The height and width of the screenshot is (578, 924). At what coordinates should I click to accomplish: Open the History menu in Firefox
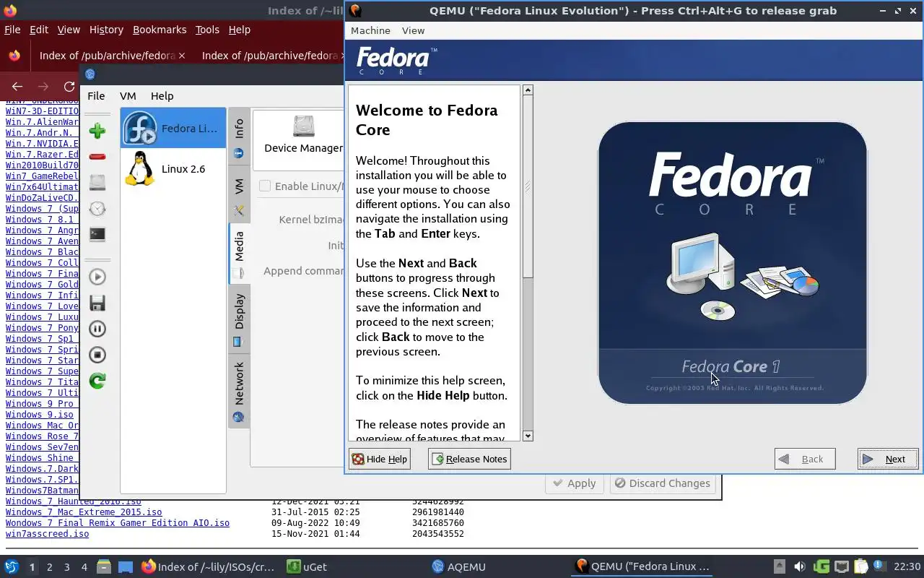(x=106, y=30)
